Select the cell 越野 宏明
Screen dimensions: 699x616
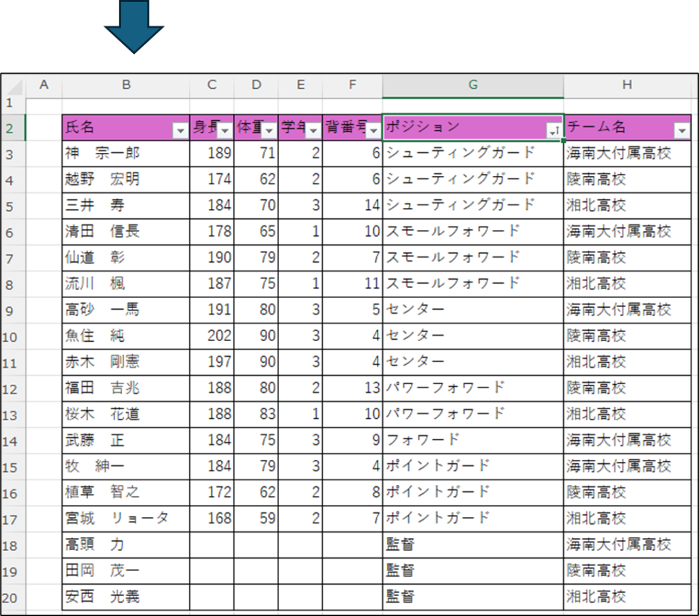pos(126,180)
